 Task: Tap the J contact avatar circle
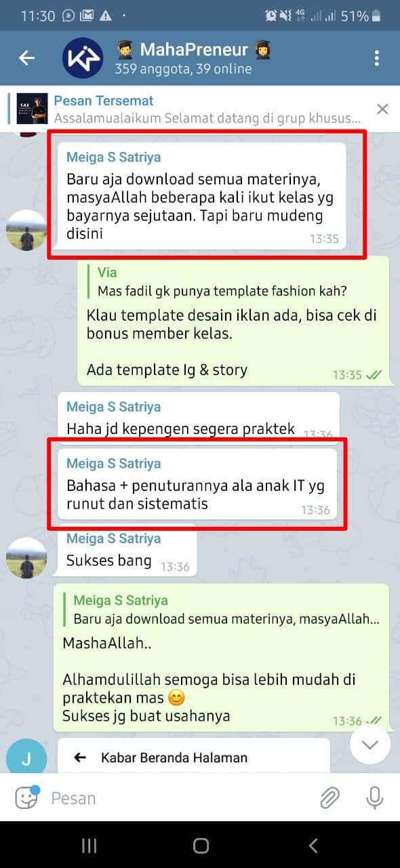26,758
